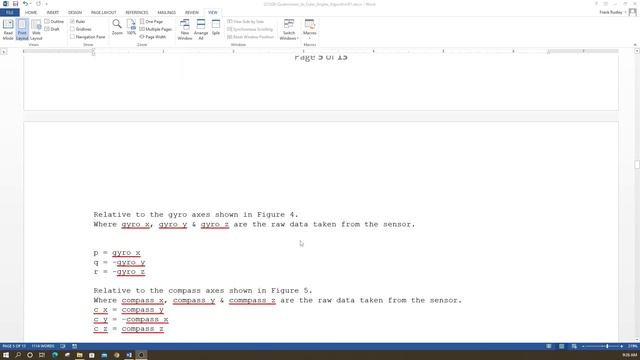
Task: Click zoom in plus button
Action: tap(622, 346)
